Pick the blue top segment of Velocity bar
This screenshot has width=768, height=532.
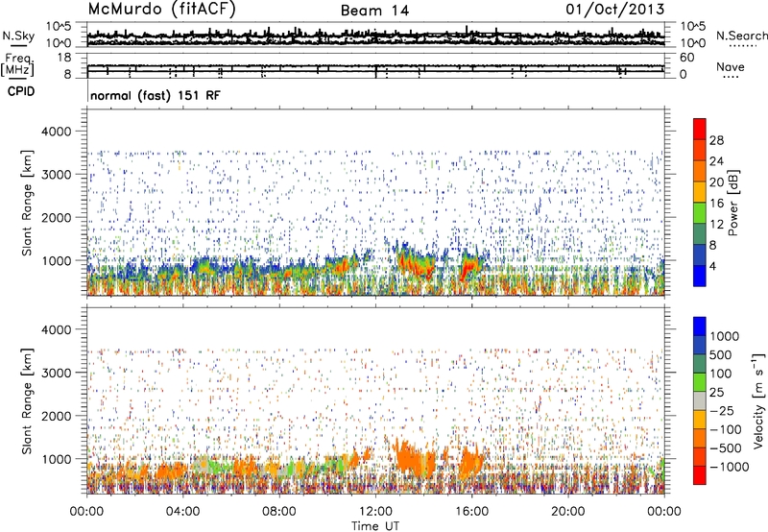[700, 326]
